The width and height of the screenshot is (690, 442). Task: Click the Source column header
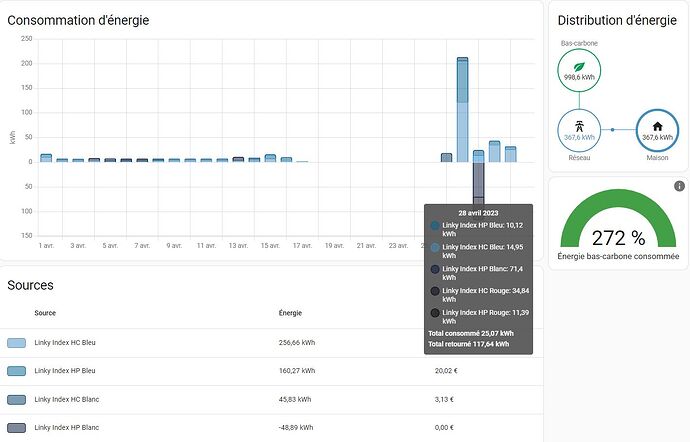[x=45, y=313]
